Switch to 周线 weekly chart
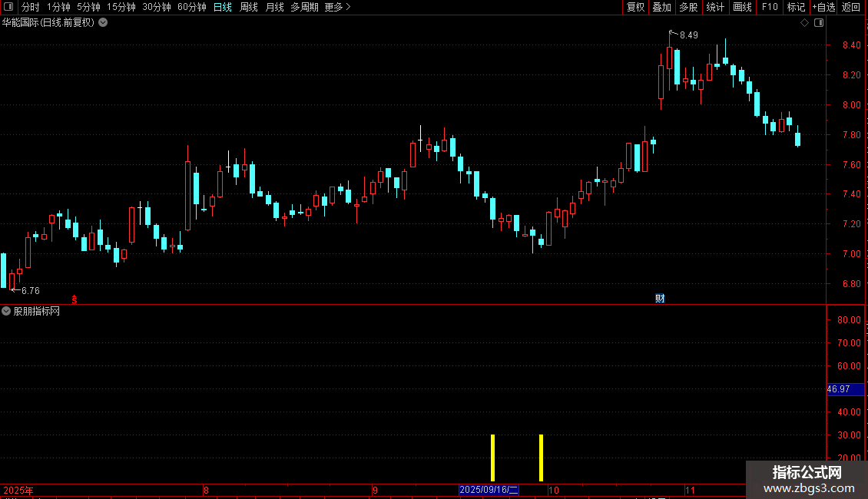The width and height of the screenshot is (868, 499). 249,7
